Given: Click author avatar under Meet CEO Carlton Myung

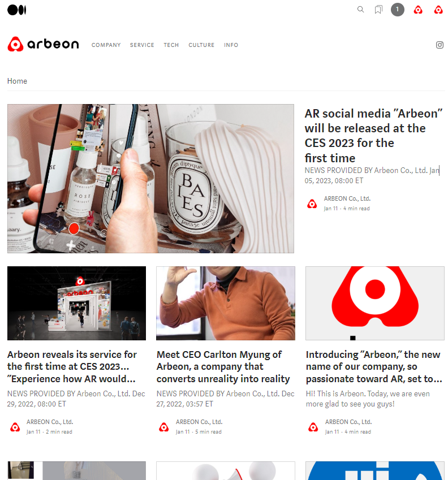Looking at the screenshot, I should click(x=164, y=427).
